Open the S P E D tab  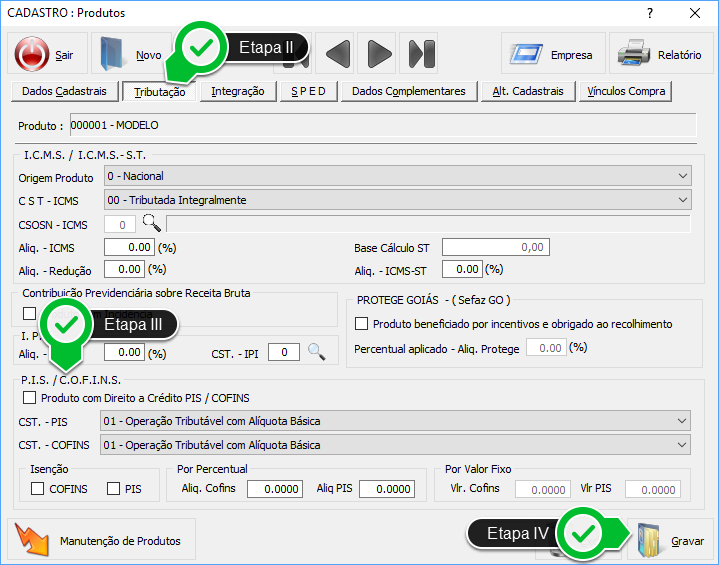[x=307, y=91]
